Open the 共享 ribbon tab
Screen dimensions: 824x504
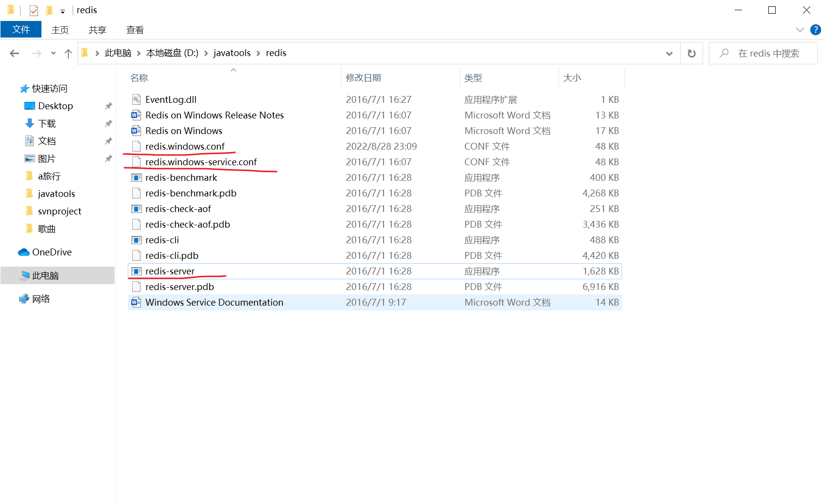coord(98,30)
